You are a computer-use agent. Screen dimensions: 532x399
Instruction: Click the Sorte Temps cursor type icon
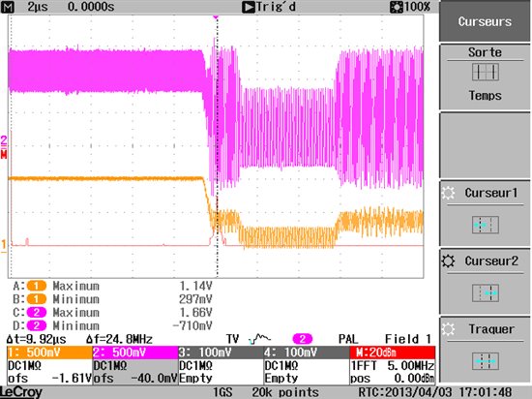click(x=486, y=73)
